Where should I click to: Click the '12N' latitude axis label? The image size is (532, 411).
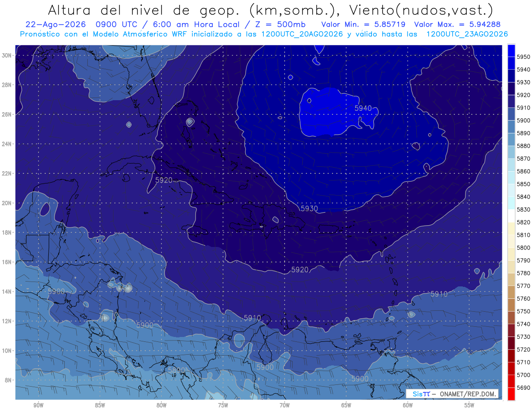pos(7,321)
